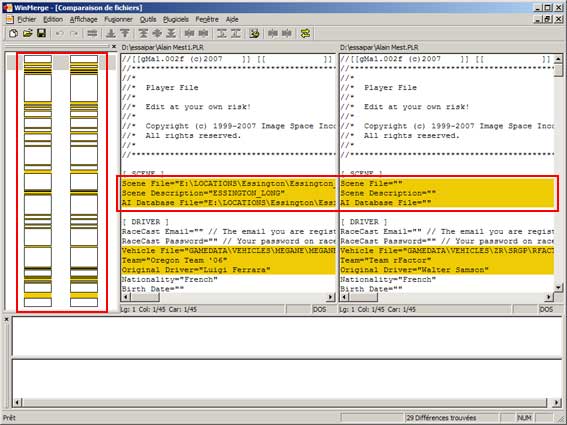The width and height of the screenshot is (567, 425).
Task: Save the file with floppy icon
Action: click(42, 34)
